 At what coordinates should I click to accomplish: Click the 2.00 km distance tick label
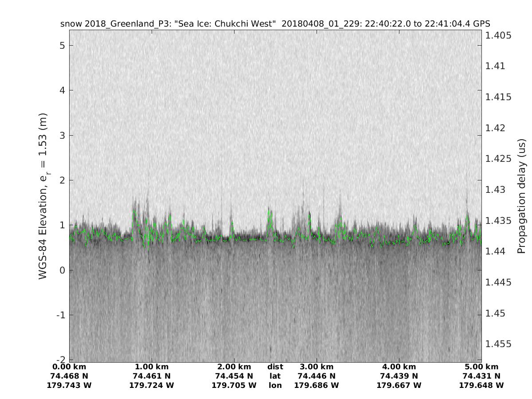[x=234, y=367]
